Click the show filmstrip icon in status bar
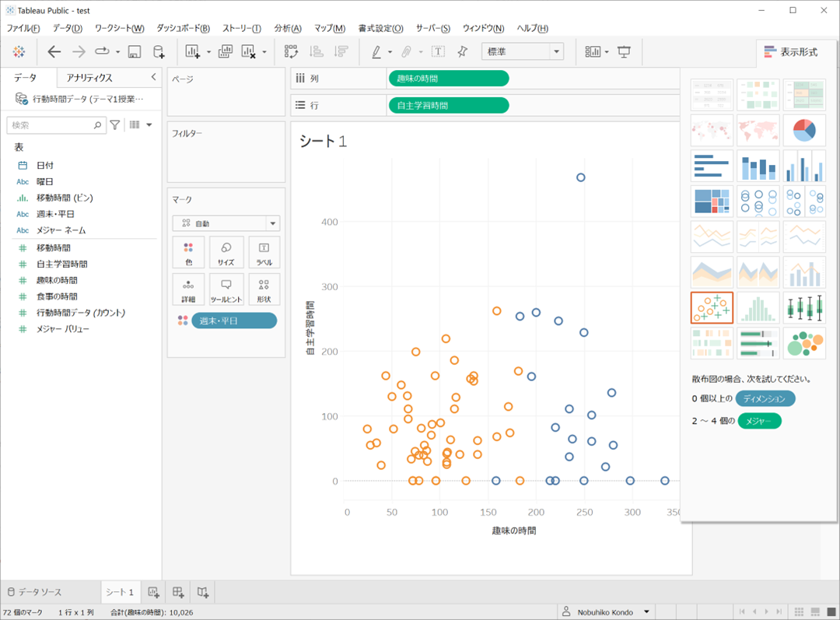The width and height of the screenshot is (840, 620). tap(815, 612)
